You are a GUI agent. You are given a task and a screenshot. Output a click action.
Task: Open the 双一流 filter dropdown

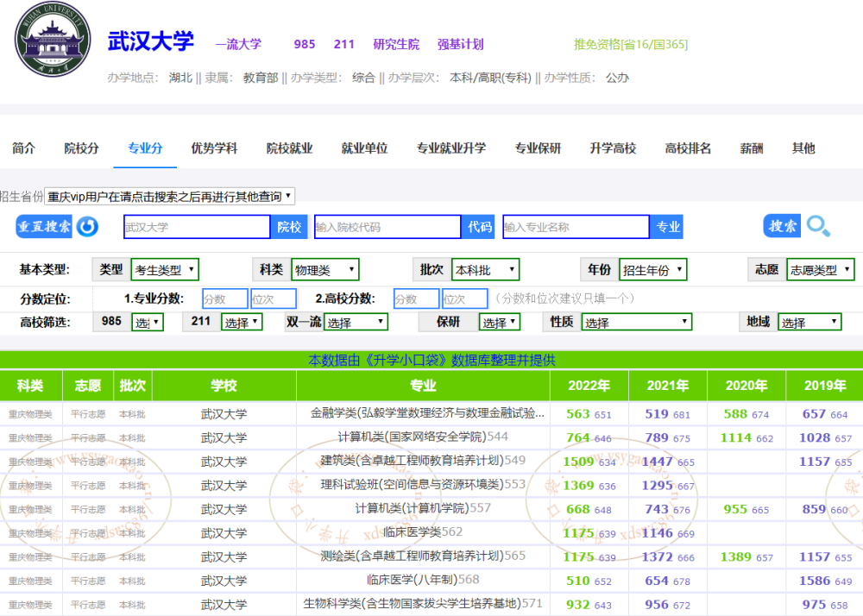pyautogui.click(x=356, y=322)
